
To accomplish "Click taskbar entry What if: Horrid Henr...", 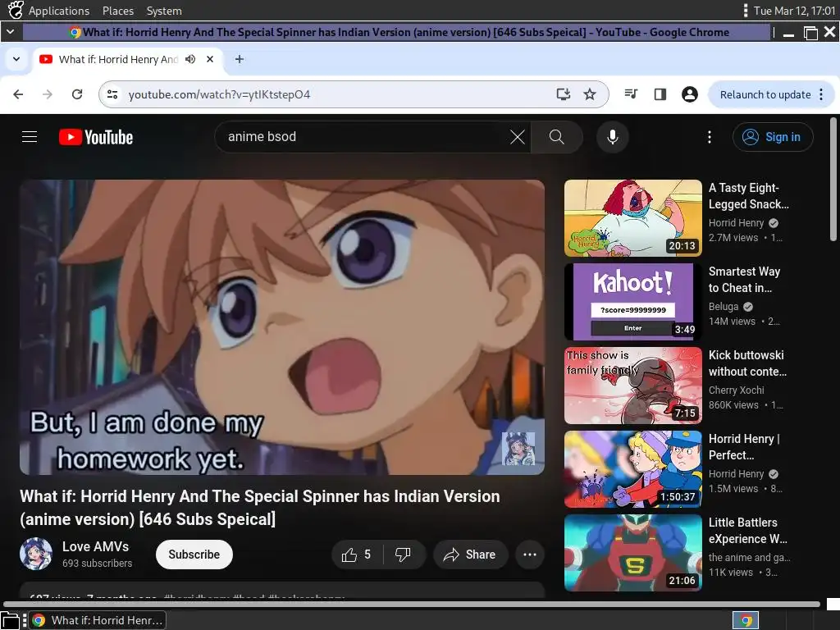I will (97, 620).
